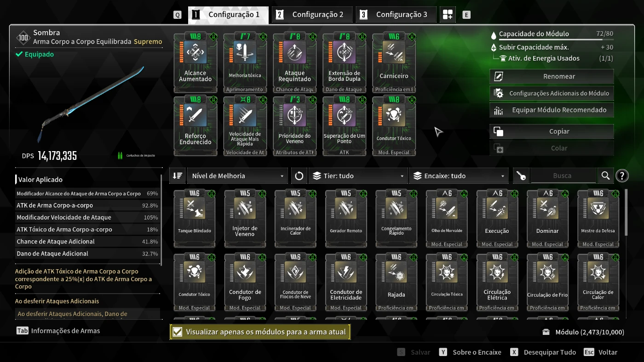Click the magnifying glass search icon
Viewport: 644px width, 362px height.
[x=605, y=176]
